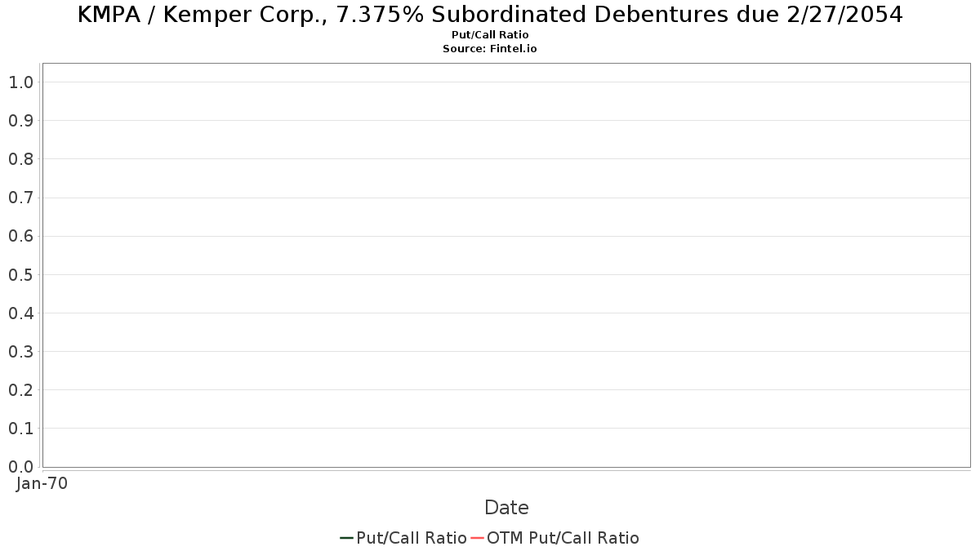Screen dimensions: 980x551
Task: Click the red OTM Put/Call Ratio legend line
Action: tap(478, 538)
